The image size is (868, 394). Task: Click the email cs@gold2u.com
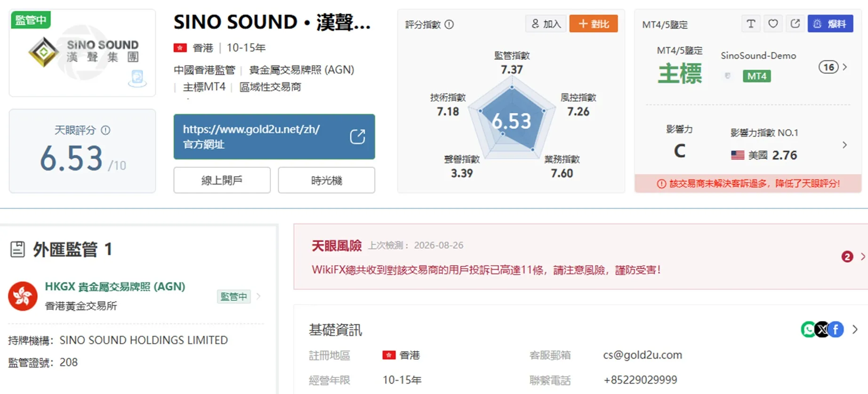click(x=643, y=355)
